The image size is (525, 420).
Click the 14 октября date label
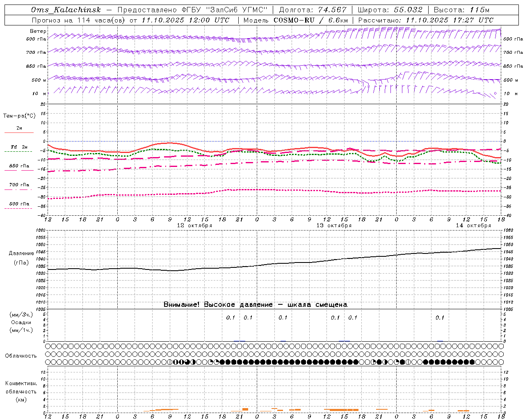[x=473, y=226]
